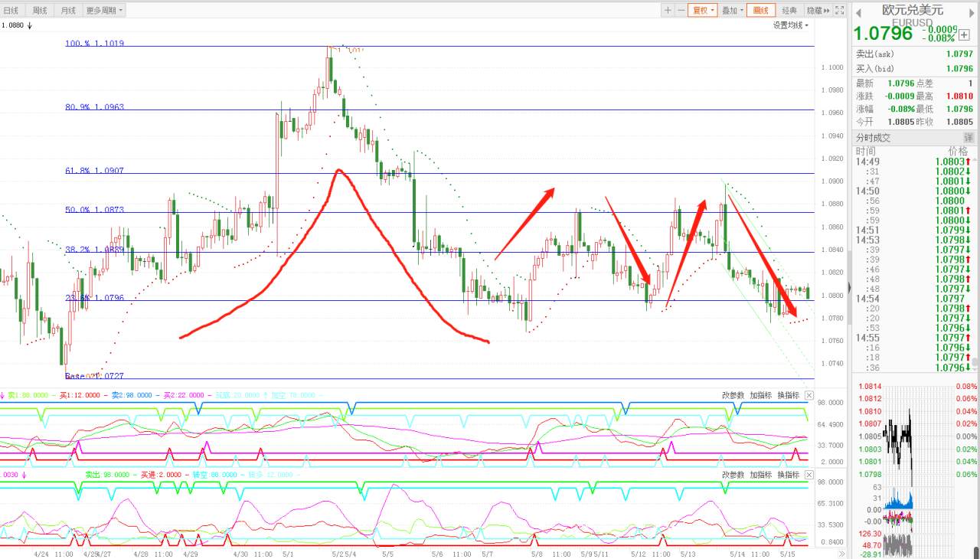Click the 卖出(ask) price 1.0797

tap(959, 54)
